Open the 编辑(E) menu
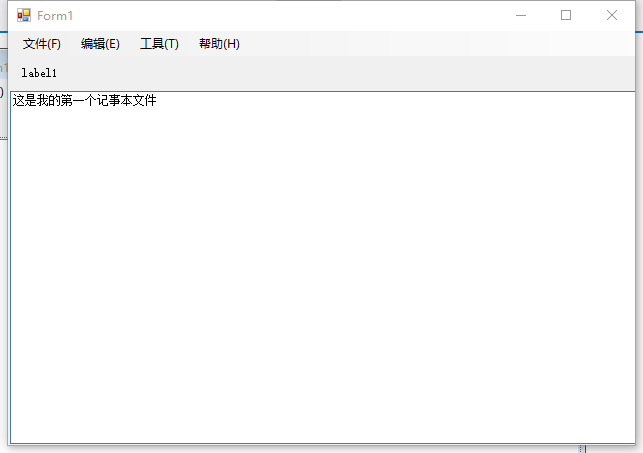Image resolution: width=643 pixels, height=453 pixels. [100, 44]
